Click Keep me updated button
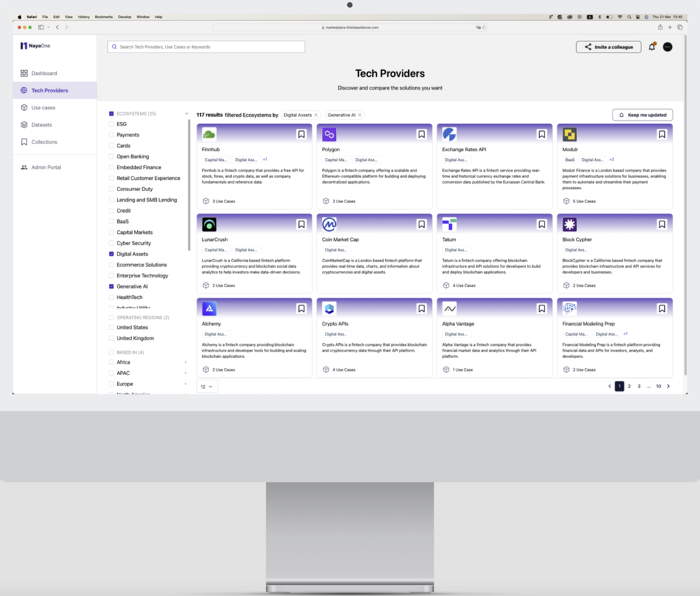700x596 pixels. pos(643,115)
